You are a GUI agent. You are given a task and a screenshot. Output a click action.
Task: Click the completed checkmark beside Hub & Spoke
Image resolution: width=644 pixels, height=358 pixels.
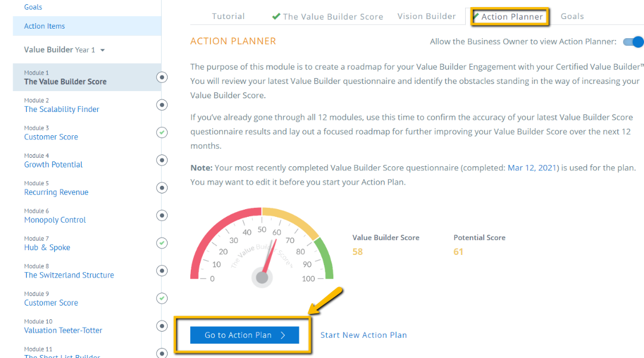click(x=162, y=243)
